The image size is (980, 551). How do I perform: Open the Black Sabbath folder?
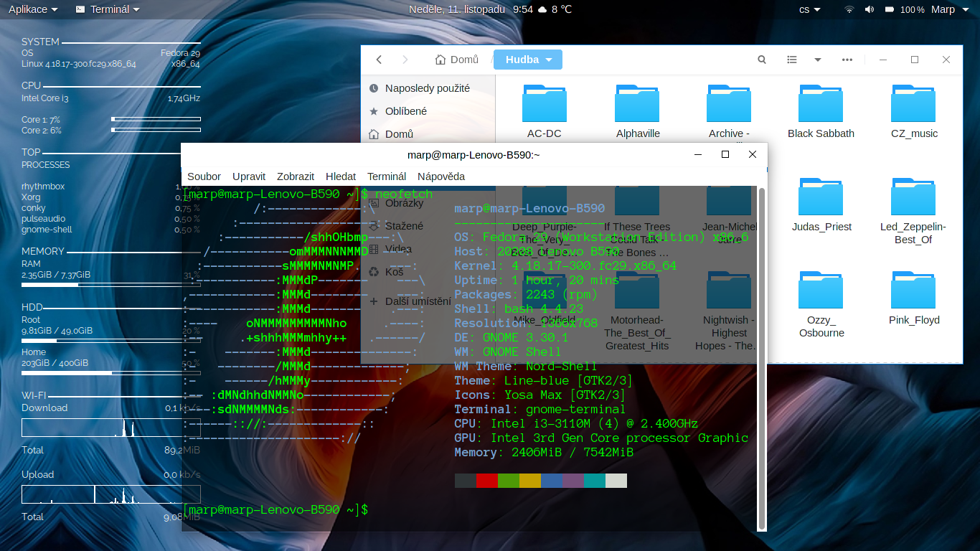(821, 111)
